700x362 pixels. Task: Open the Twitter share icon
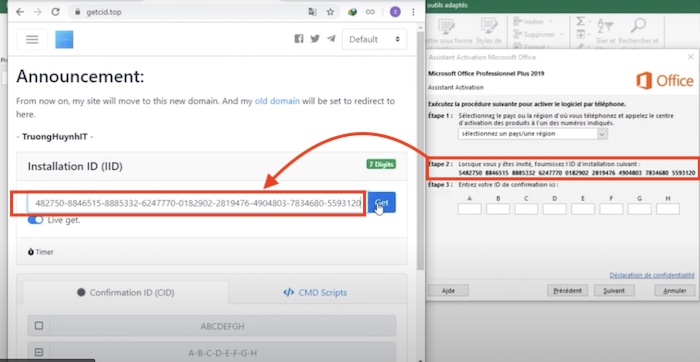click(315, 39)
